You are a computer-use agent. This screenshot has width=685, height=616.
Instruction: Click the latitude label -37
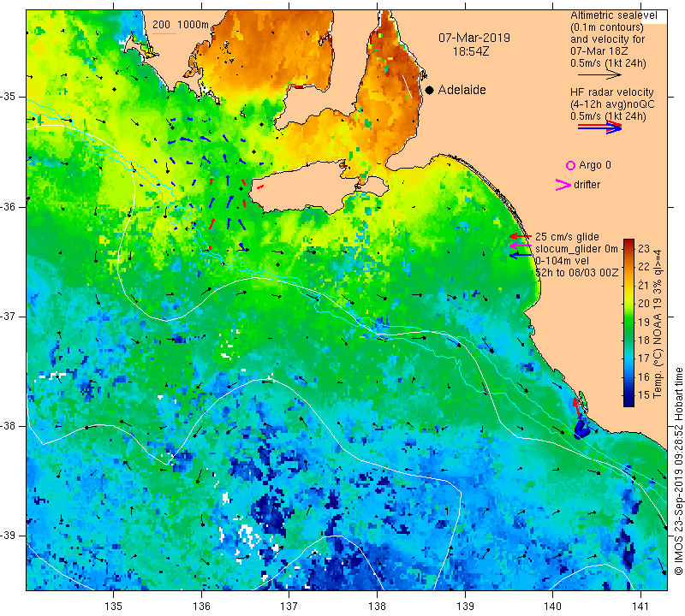(8, 316)
